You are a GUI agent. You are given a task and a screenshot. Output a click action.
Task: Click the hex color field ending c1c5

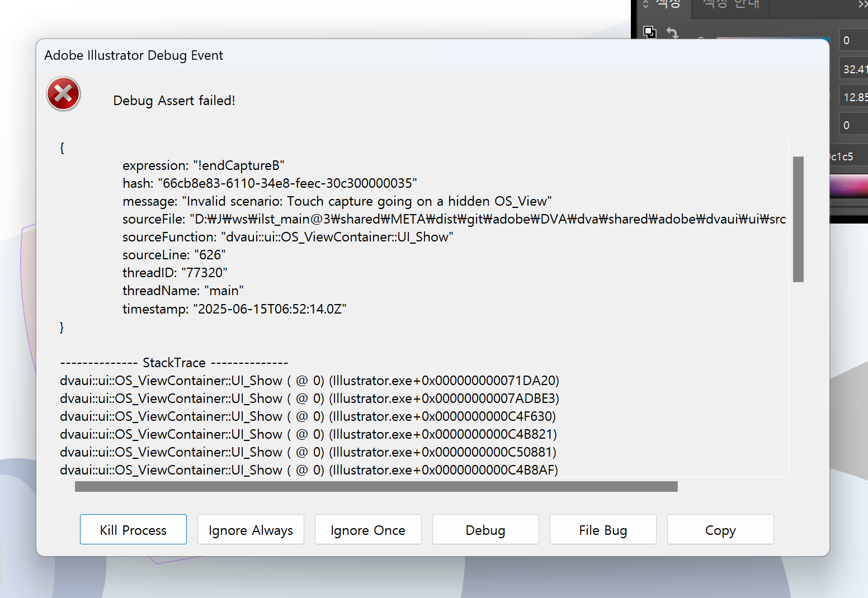pos(843,156)
